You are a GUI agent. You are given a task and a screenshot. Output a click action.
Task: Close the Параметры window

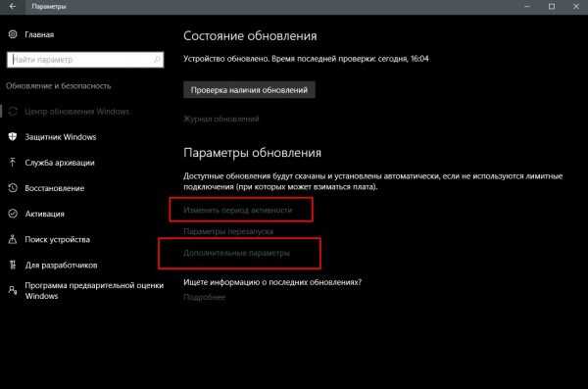[x=576, y=7]
